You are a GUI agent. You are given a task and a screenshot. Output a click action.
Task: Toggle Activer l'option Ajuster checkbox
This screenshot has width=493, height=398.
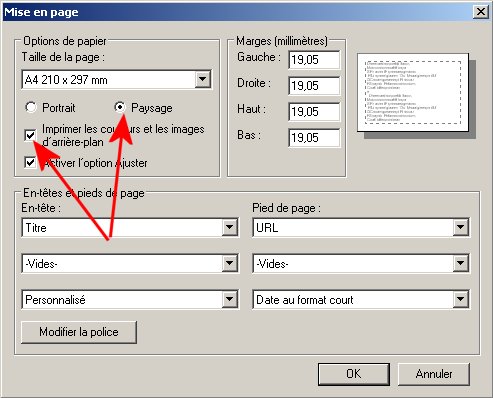30,163
